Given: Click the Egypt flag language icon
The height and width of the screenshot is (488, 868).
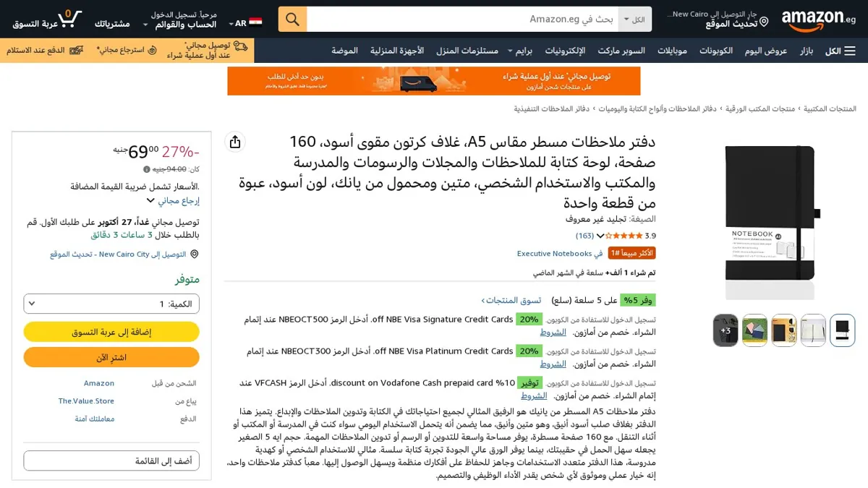Looking at the screenshot, I should [x=255, y=23].
